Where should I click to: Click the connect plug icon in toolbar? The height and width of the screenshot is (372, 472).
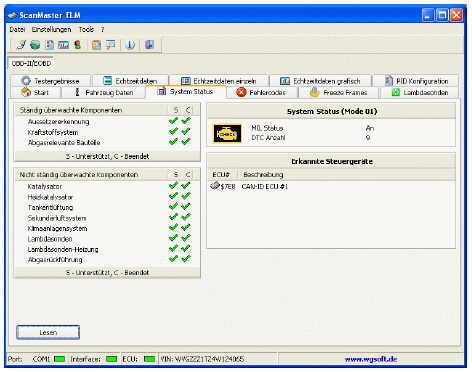pos(21,45)
